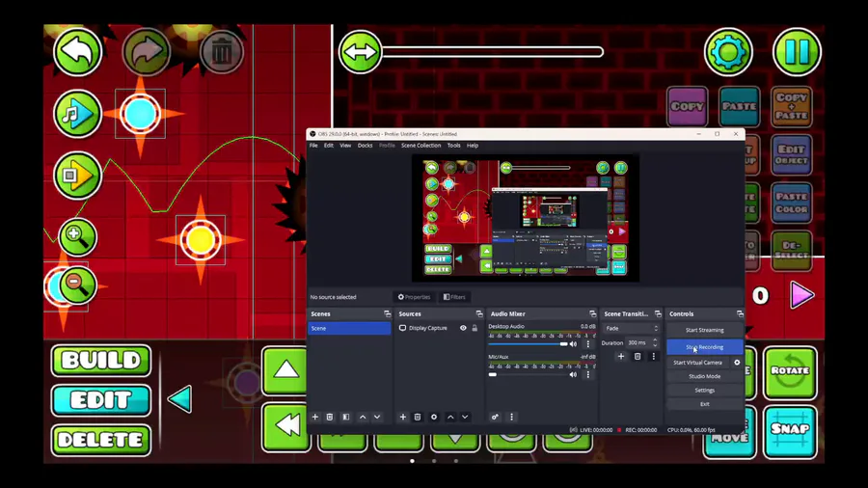Viewport: 868px width, 488px height.
Task: Open the File menu in OBS
Action: pos(313,146)
